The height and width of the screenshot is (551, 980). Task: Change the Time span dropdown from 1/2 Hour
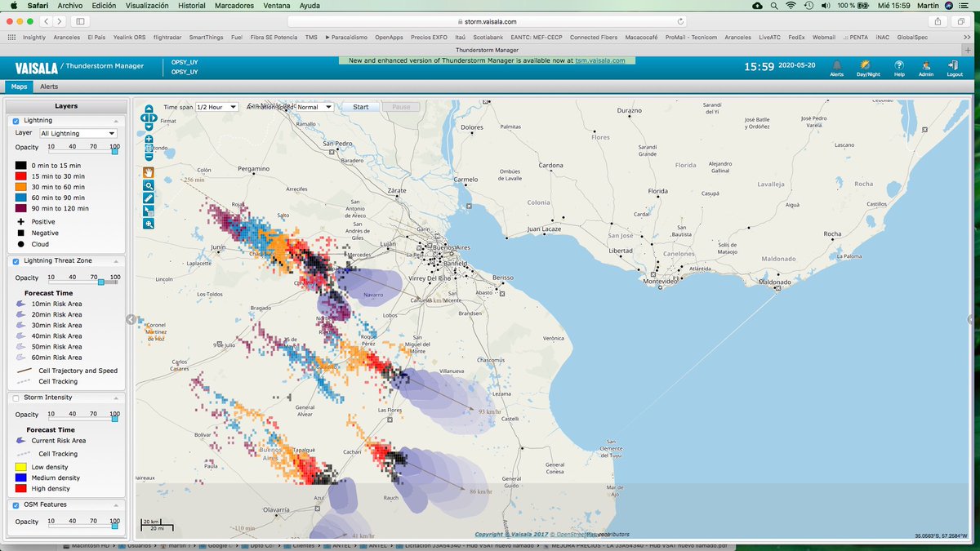coord(217,106)
